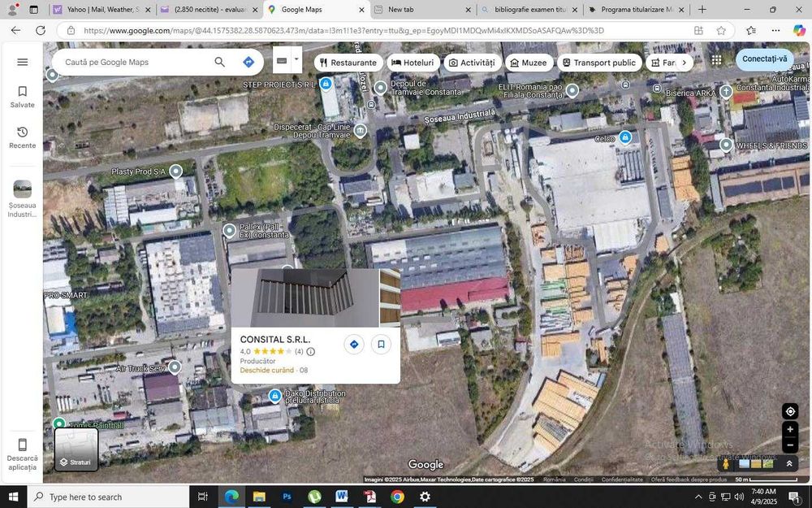The height and width of the screenshot is (508, 812).
Task: Click the Plasty Prod S.A map pin
Action: tap(176, 171)
